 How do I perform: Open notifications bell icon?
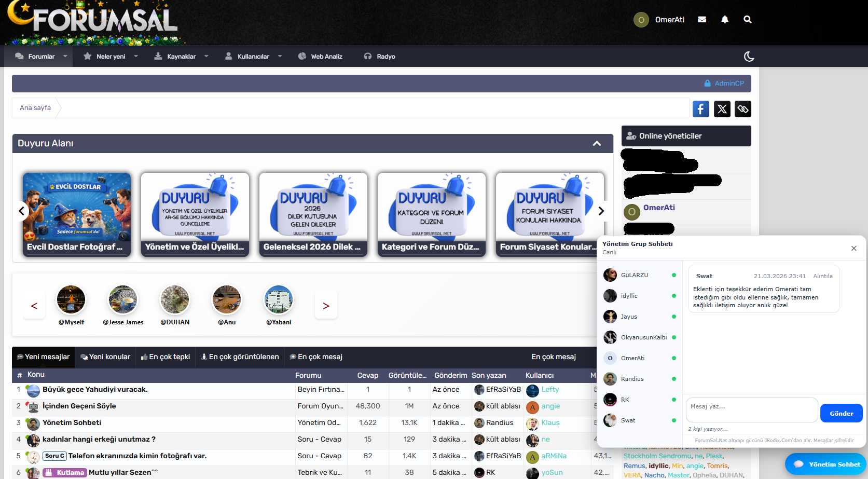tap(725, 19)
